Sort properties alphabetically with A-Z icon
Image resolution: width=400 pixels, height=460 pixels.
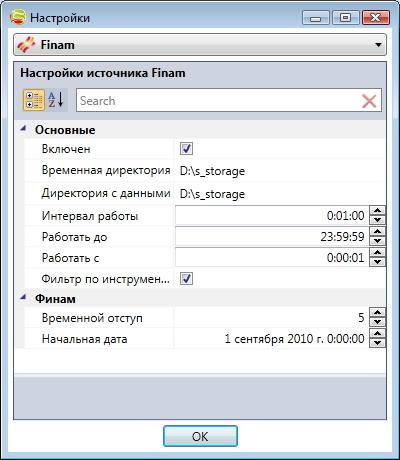click(56, 100)
